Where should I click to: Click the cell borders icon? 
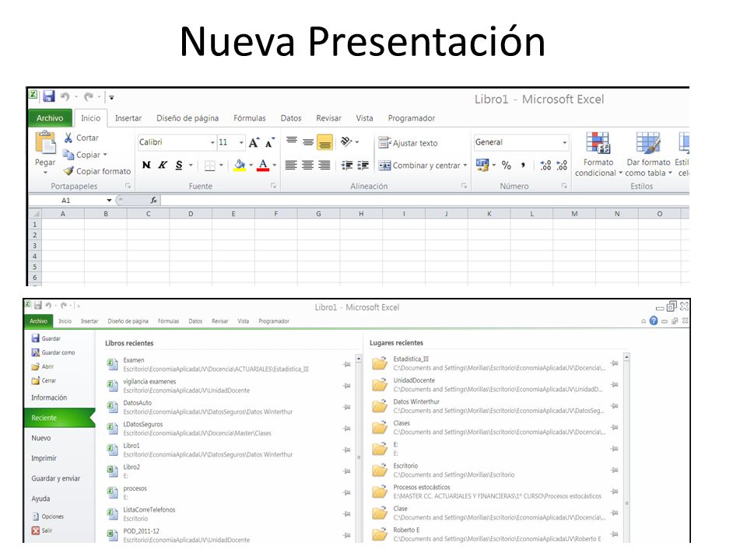tap(209, 165)
